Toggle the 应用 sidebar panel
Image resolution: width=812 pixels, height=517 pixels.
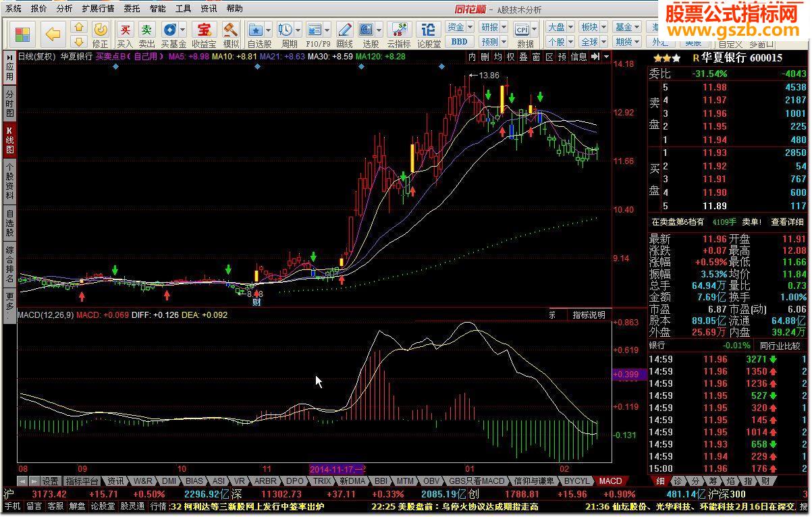tap(9, 67)
